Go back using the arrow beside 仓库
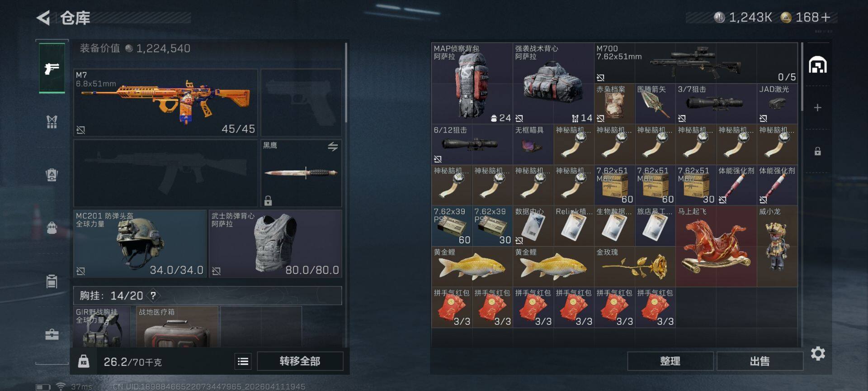Screen dimensions: 868x391 [43, 18]
